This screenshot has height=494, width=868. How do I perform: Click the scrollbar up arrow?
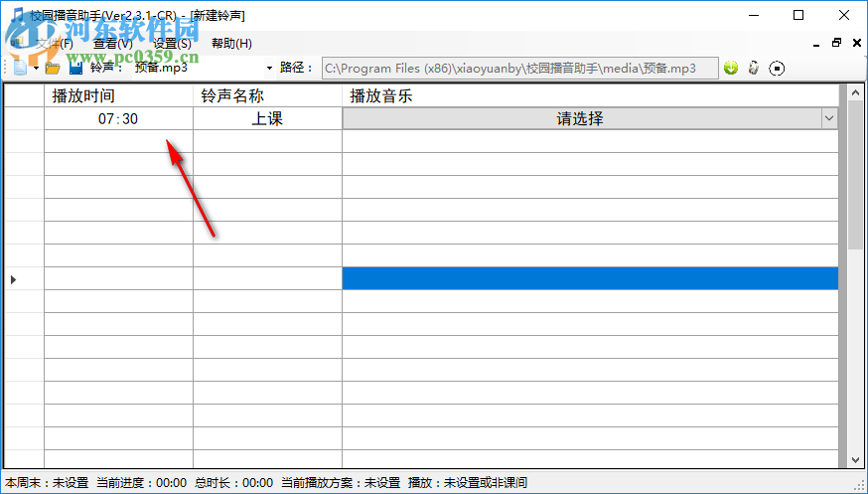pyautogui.click(x=855, y=92)
